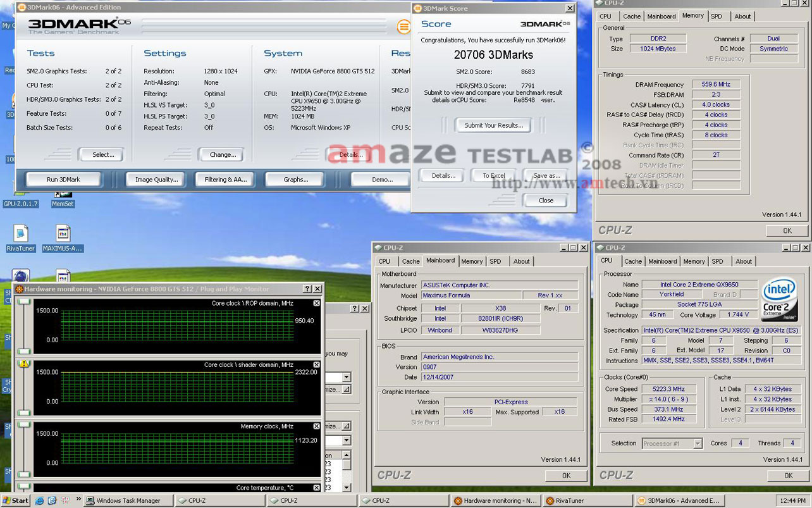Click the 20706 3DMarks score text
This screenshot has width=812, height=508.
click(493, 55)
